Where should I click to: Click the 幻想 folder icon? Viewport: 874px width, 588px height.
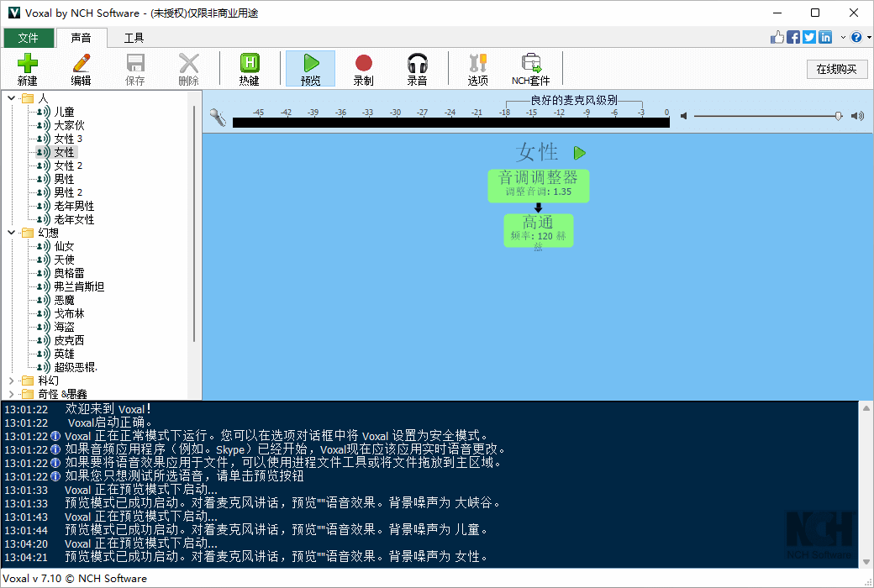(27, 233)
